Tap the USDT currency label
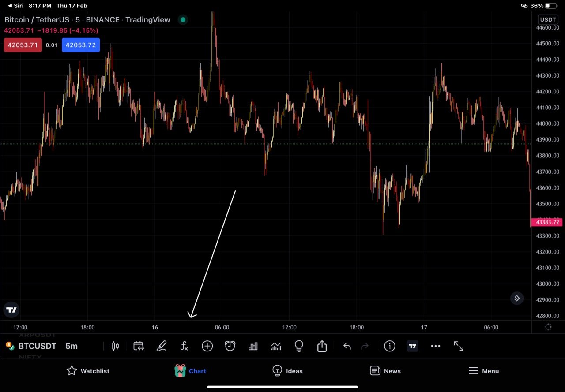 point(548,19)
